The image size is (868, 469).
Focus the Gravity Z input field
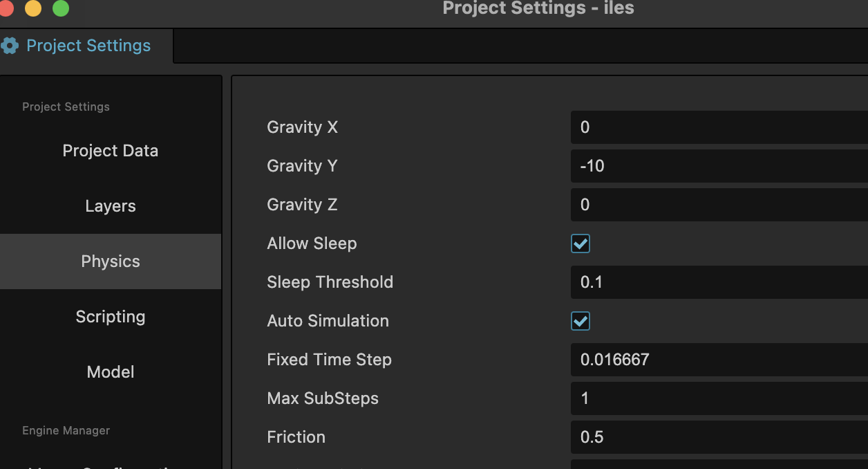(x=719, y=205)
